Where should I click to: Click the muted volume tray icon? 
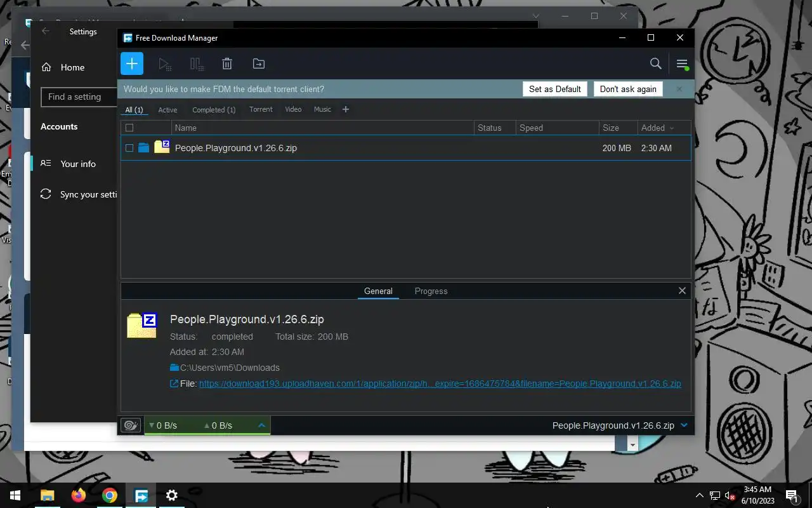coord(730,495)
